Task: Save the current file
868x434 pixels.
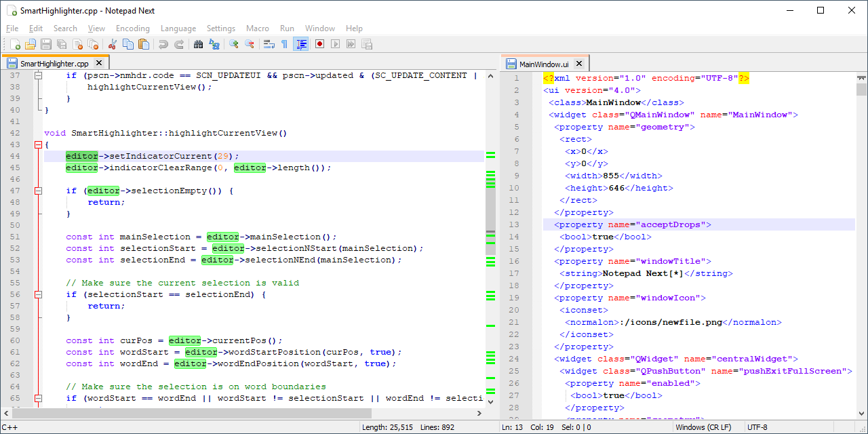Action: tap(45, 43)
